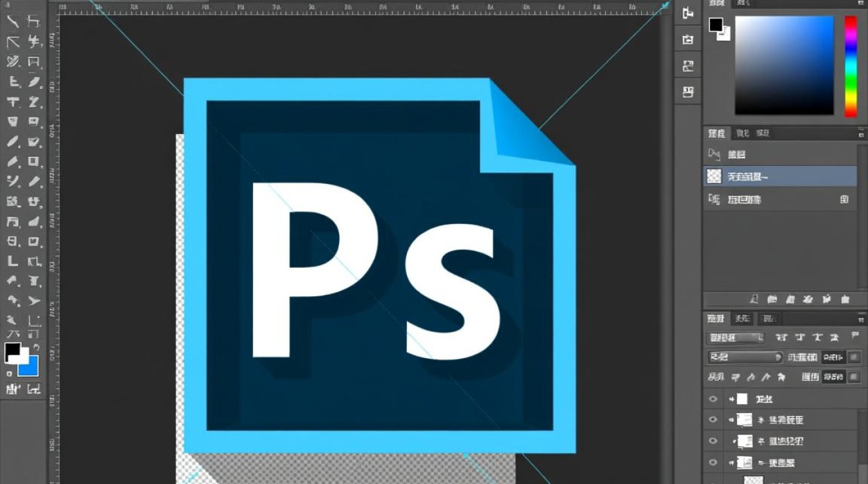
Task: Switch to the active first tab of middle panel
Action: coord(717,133)
